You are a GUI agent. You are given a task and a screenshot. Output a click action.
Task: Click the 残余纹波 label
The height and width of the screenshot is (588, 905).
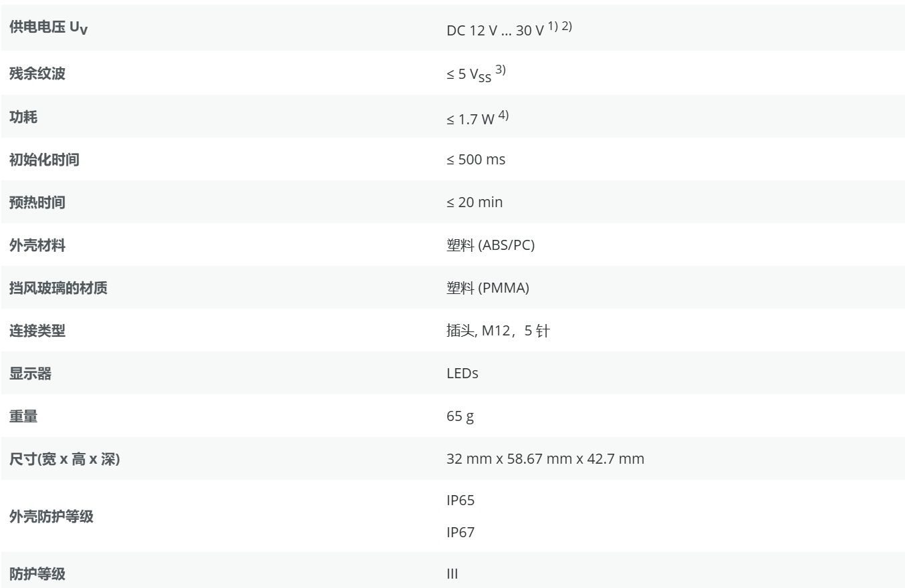click(x=37, y=73)
